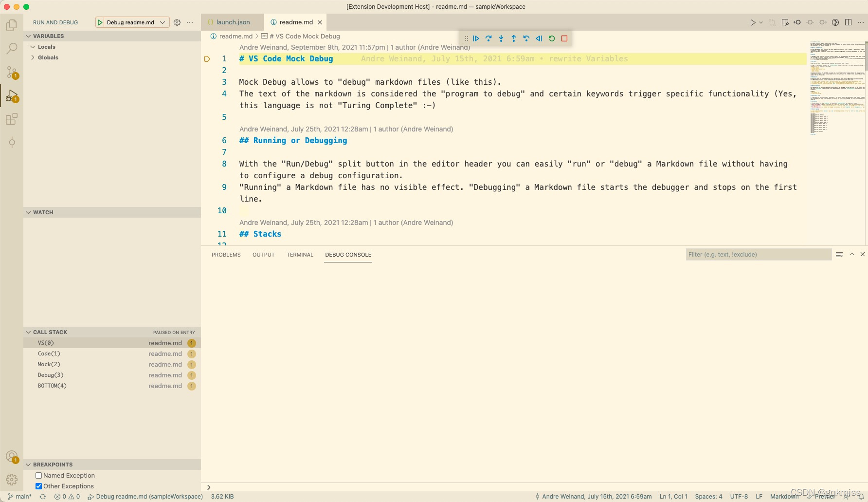
Task: Open Run and Debug more actions menu
Action: pyautogui.click(x=190, y=22)
